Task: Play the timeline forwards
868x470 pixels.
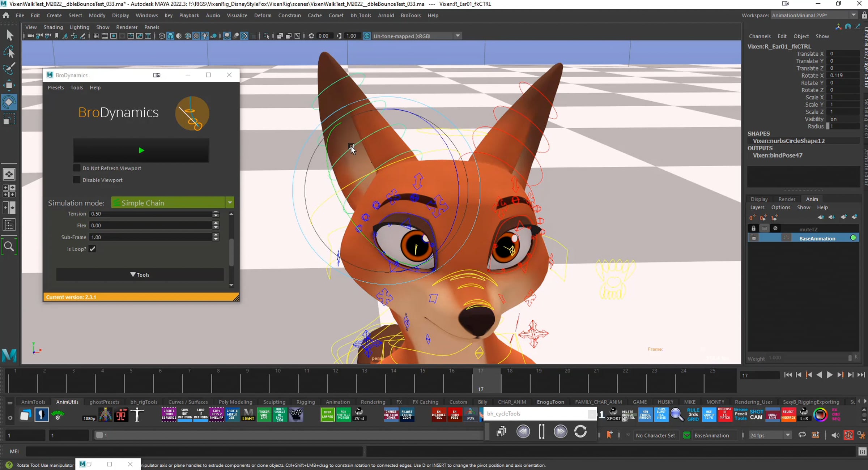Action: click(x=830, y=375)
